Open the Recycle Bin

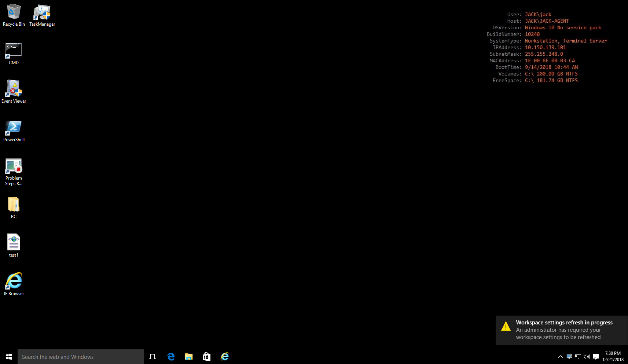click(14, 11)
